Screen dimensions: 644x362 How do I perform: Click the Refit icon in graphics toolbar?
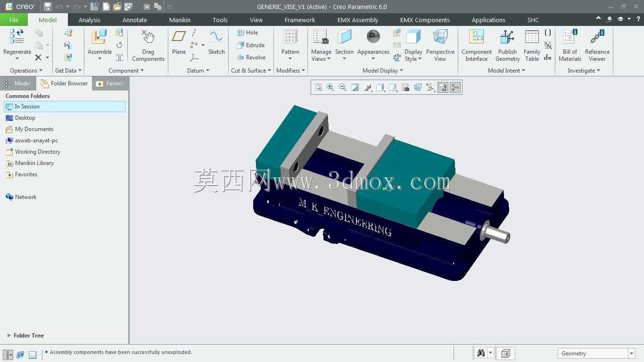point(318,87)
